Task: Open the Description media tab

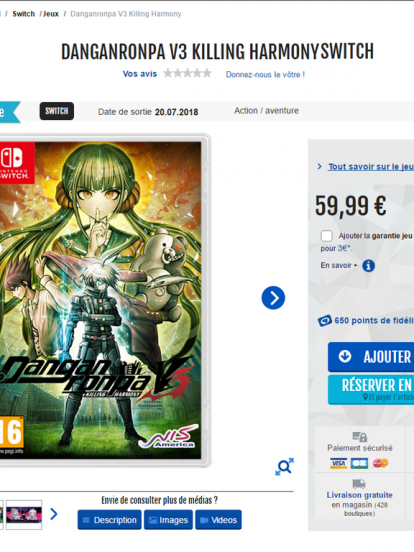Action: [x=109, y=520]
